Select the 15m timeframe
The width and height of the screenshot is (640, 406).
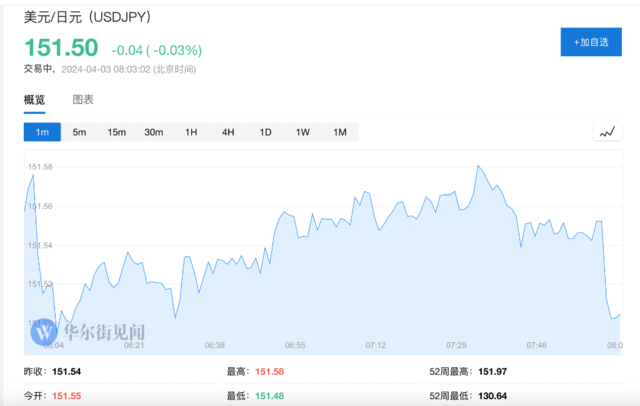(x=116, y=132)
